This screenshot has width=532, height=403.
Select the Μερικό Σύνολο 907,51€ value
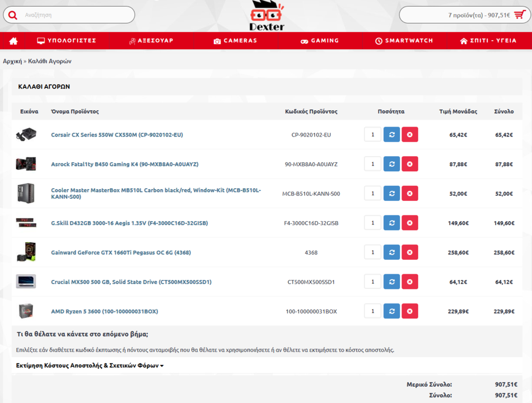(506, 385)
